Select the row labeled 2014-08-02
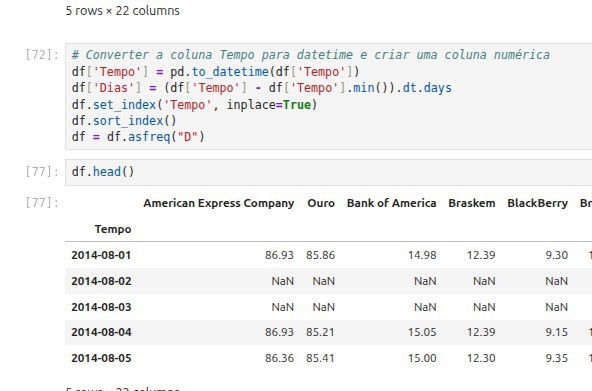This screenshot has width=592, height=391. point(328,281)
